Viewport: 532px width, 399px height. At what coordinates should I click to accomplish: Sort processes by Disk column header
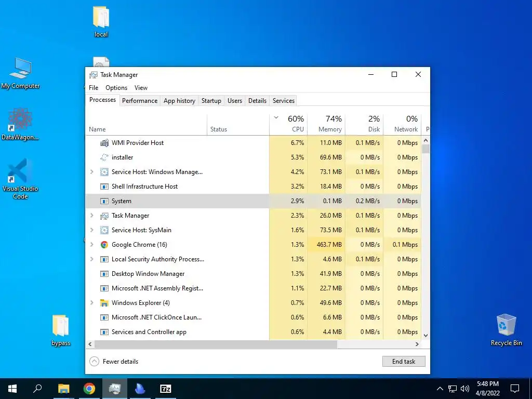pyautogui.click(x=364, y=124)
